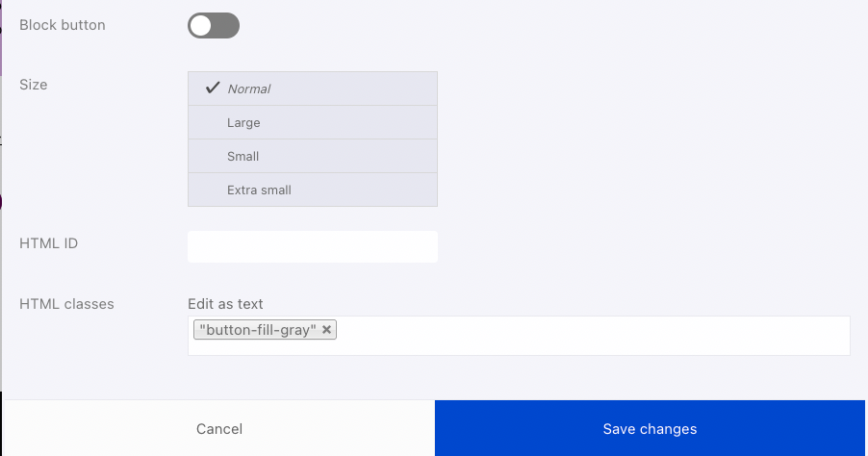This screenshot has width=868, height=456.
Task: Enable the Block button switch
Action: (213, 25)
